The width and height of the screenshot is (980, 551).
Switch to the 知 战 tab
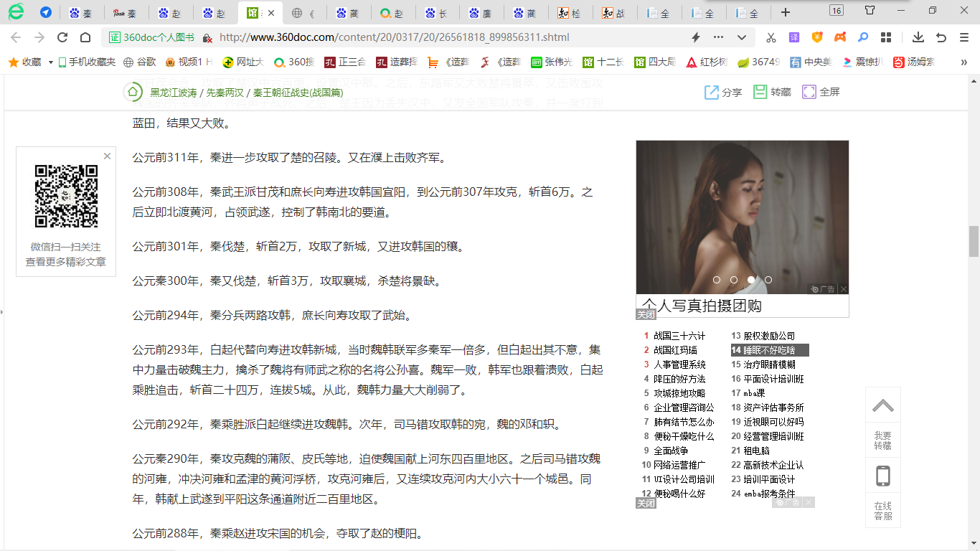[x=614, y=13]
